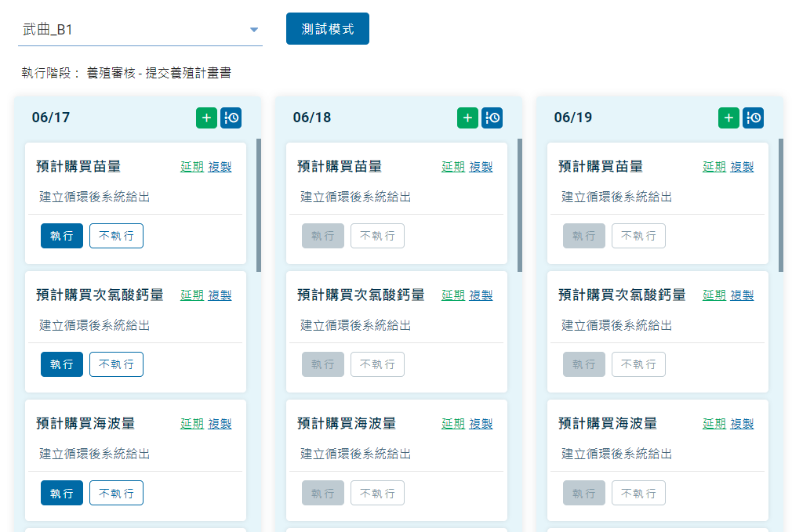
Task: Click the 06/19 column vertical scrollbar
Action: [x=781, y=205]
